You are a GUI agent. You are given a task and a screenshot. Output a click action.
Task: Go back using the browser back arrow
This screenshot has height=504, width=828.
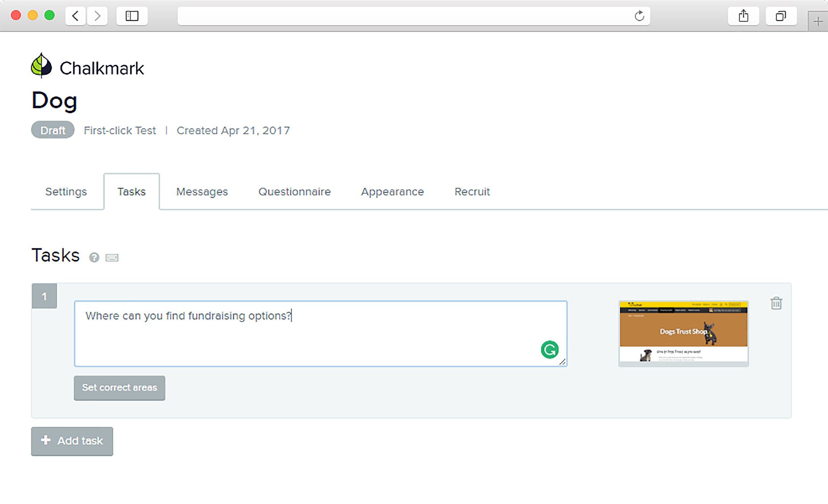(x=75, y=16)
